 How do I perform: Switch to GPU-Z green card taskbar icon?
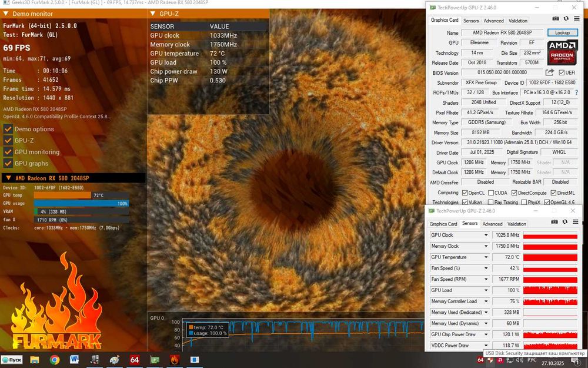(155, 360)
